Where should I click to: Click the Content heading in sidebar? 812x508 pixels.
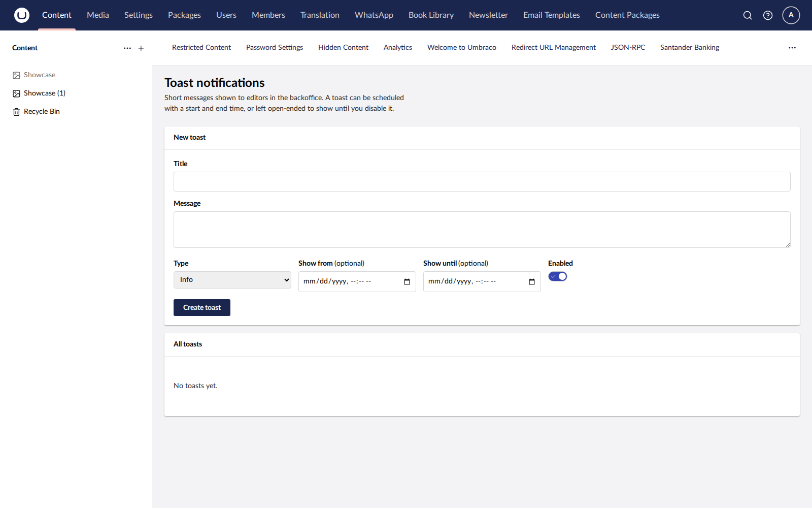tap(25, 48)
